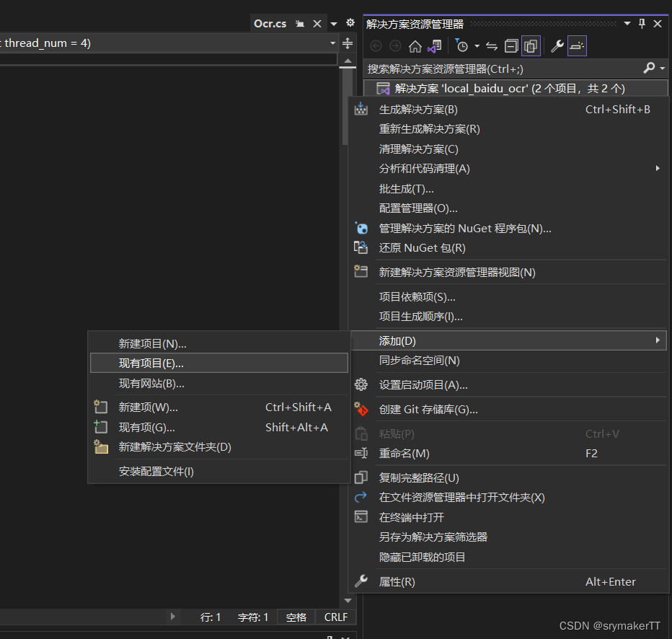Open 项目生成顺序(I)...
672x639 pixels.
420,317
